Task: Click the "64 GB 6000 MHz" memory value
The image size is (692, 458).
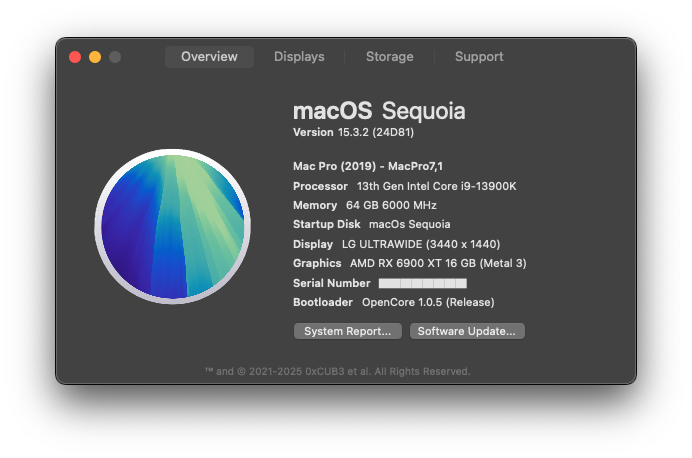Action: (x=391, y=205)
